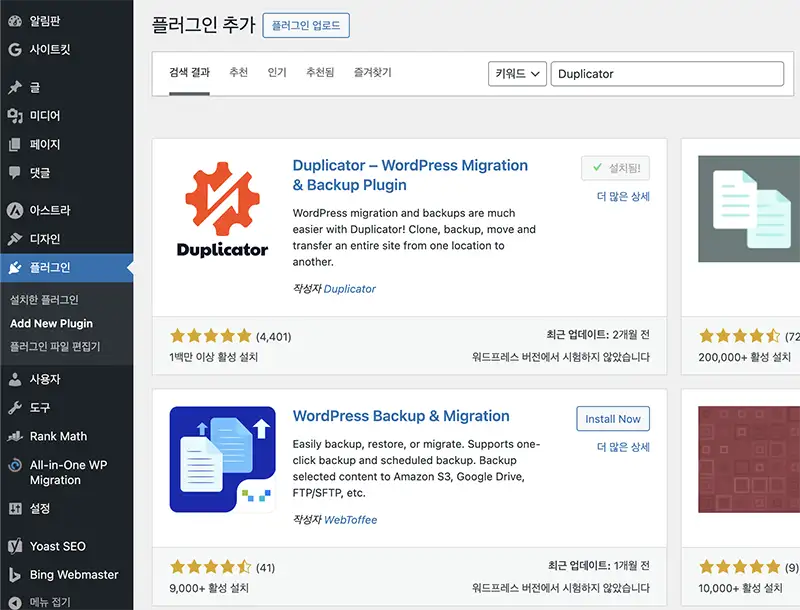Click the 9,000+ 활성 설치 text
The width and height of the screenshot is (800, 610).
[209, 588]
